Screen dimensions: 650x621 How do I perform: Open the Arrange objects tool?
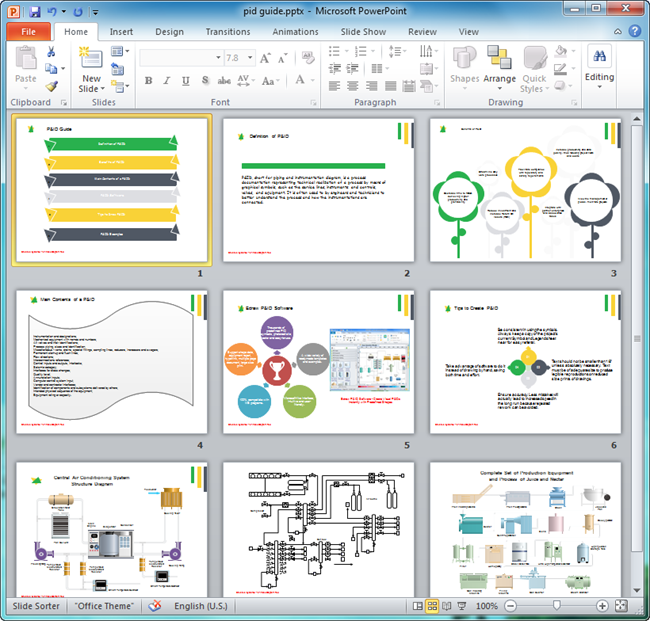tap(500, 67)
